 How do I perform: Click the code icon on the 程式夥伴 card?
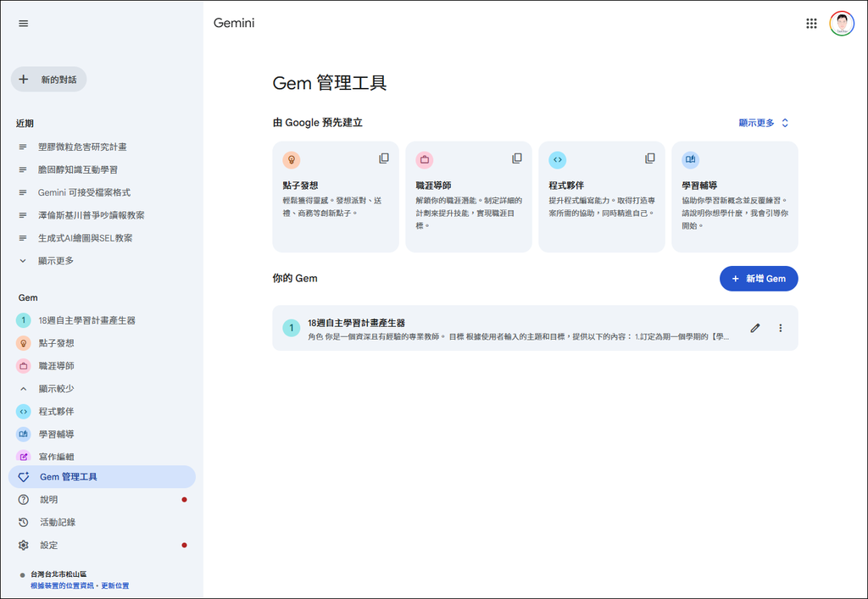(x=558, y=160)
